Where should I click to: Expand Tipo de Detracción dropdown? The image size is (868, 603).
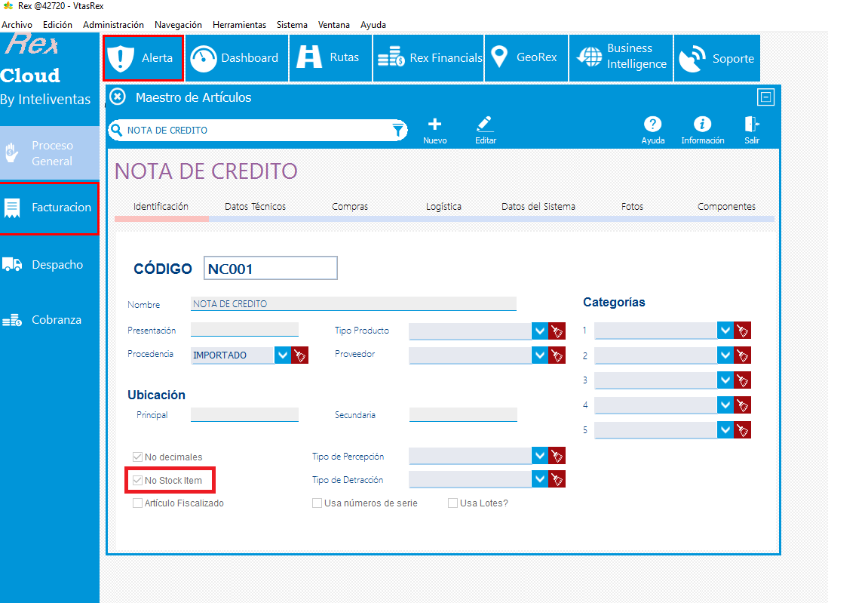click(x=540, y=478)
